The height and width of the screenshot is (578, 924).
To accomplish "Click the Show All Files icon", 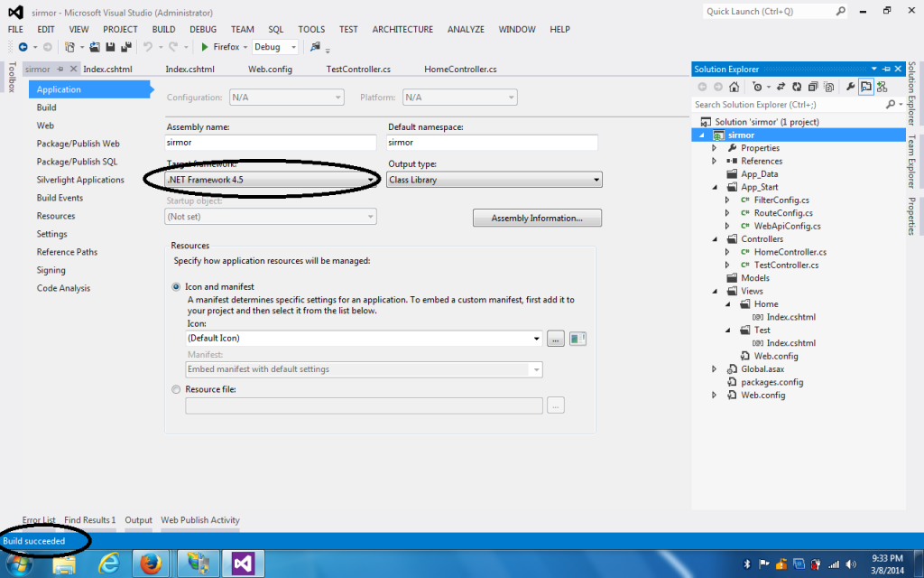I will click(x=828, y=88).
